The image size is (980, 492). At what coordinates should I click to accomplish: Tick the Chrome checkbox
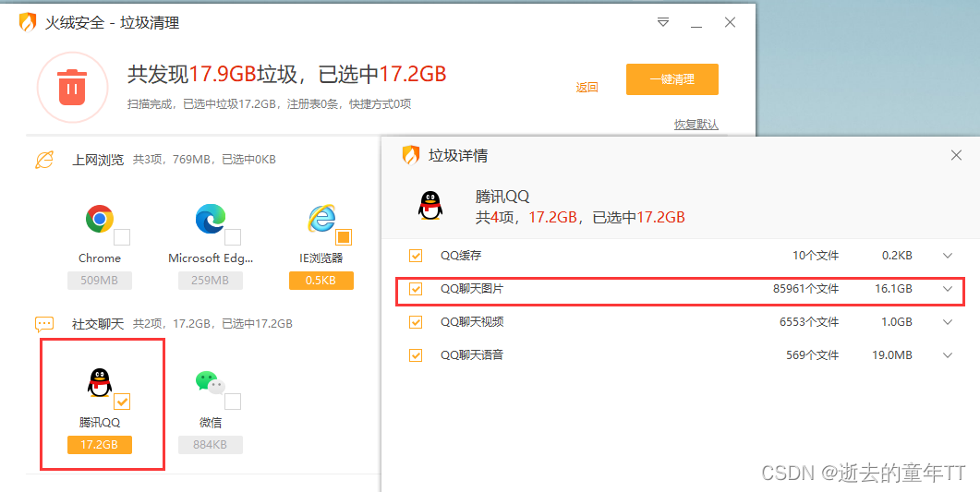pyautogui.click(x=122, y=237)
